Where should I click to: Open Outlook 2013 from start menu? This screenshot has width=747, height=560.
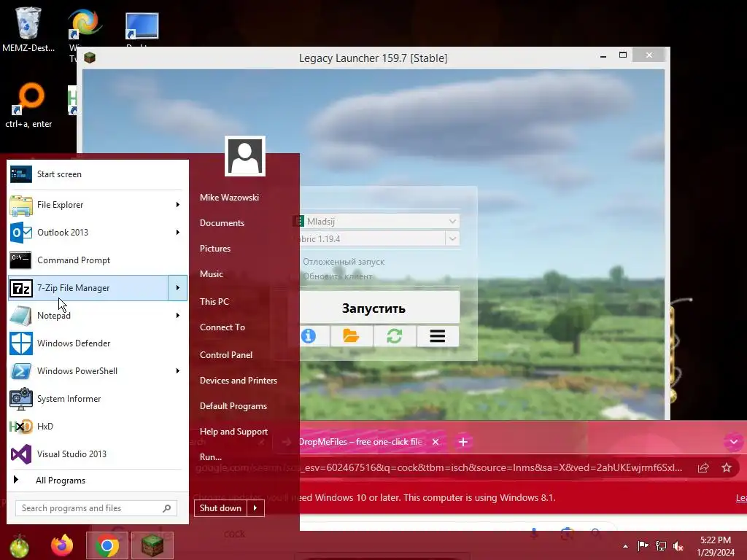click(88, 233)
